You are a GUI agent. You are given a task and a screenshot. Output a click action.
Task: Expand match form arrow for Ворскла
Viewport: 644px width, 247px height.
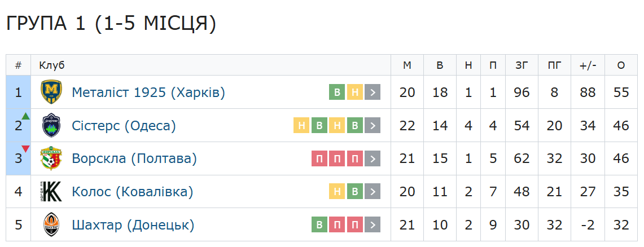(x=373, y=159)
